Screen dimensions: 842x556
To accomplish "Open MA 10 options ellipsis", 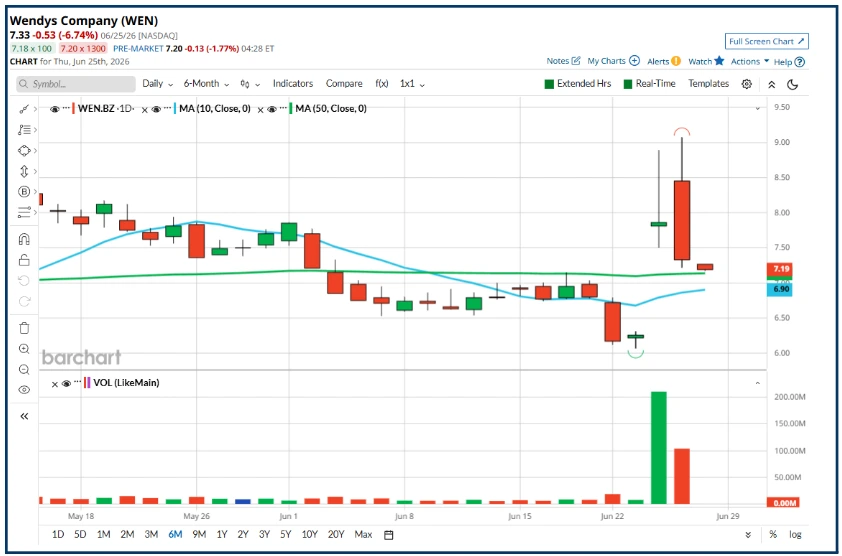I will coord(168,107).
